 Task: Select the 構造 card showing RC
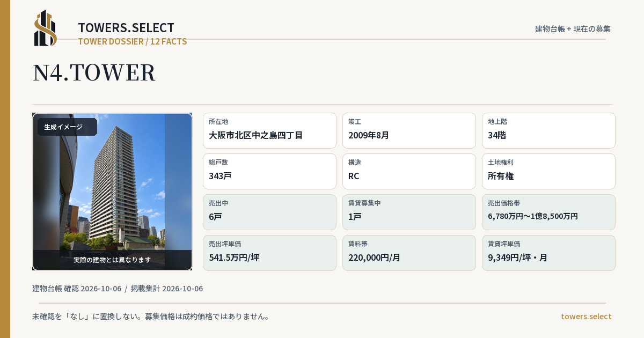[x=409, y=171]
